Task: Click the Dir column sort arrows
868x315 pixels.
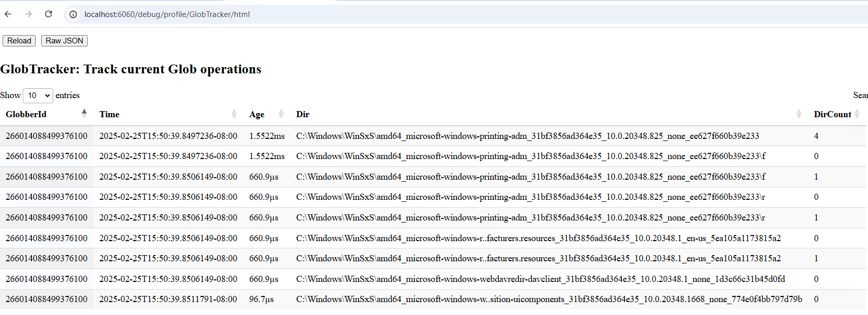Action: (x=799, y=114)
